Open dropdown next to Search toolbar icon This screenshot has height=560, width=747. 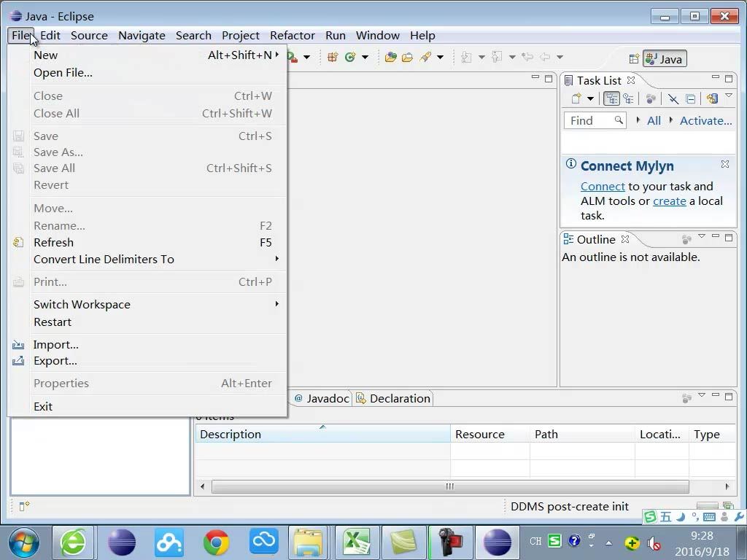click(440, 58)
